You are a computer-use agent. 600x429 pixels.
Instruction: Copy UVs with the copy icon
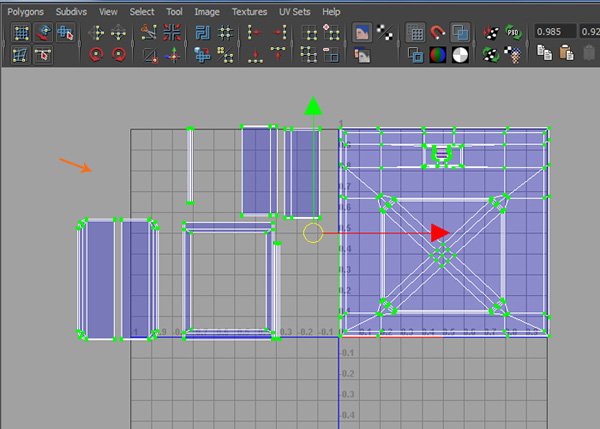(544, 53)
